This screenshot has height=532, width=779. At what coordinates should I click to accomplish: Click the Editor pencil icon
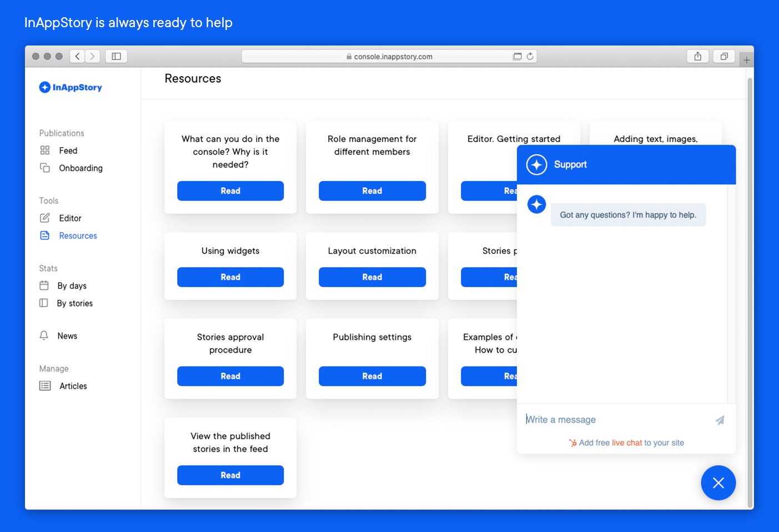pyautogui.click(x=45, y=218)
